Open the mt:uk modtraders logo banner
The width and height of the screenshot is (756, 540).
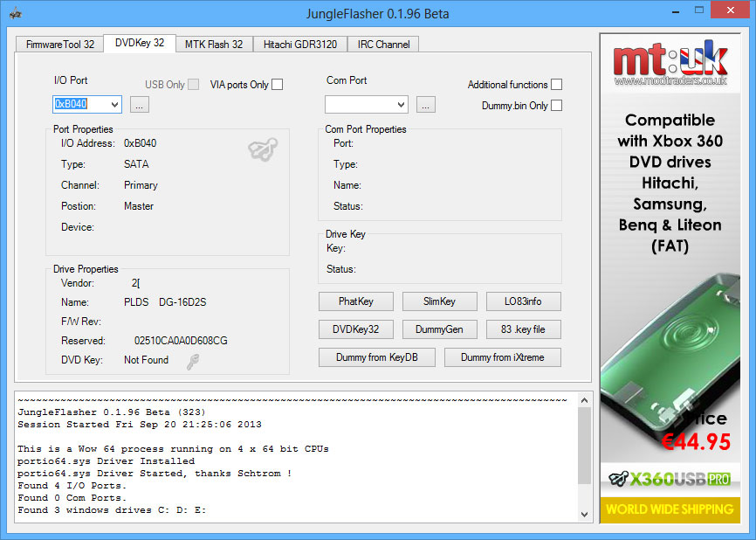click(x=670, y=63)
